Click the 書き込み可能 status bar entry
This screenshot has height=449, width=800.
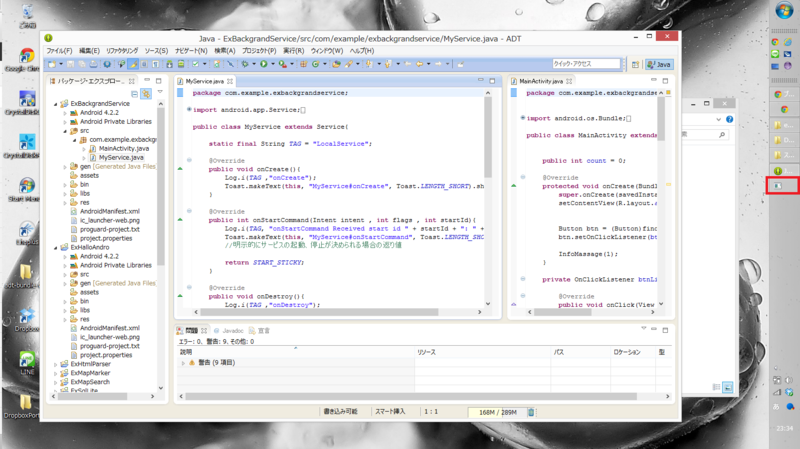341,412
